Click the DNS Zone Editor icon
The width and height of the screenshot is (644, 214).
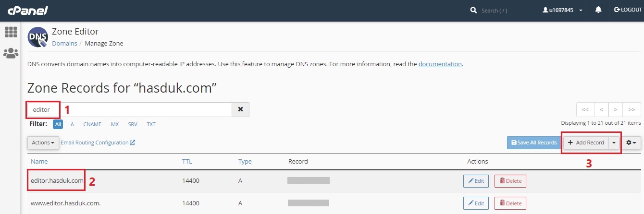37,37
